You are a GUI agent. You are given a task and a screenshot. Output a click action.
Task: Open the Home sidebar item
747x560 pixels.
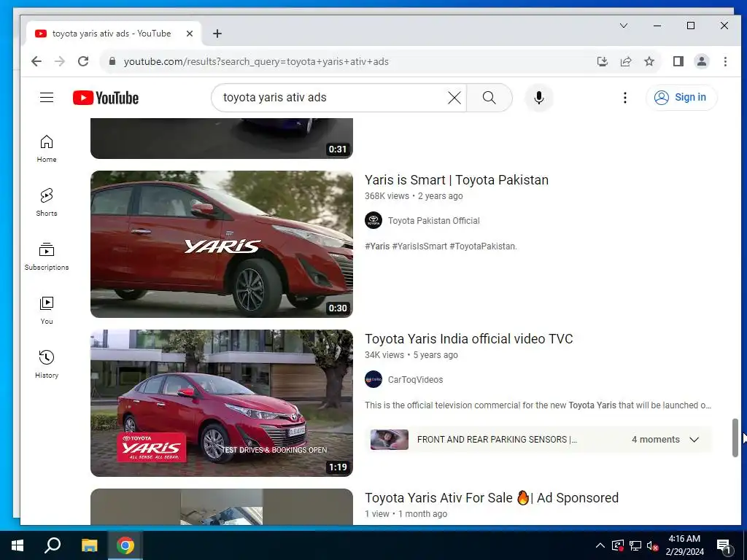point(47,149)
